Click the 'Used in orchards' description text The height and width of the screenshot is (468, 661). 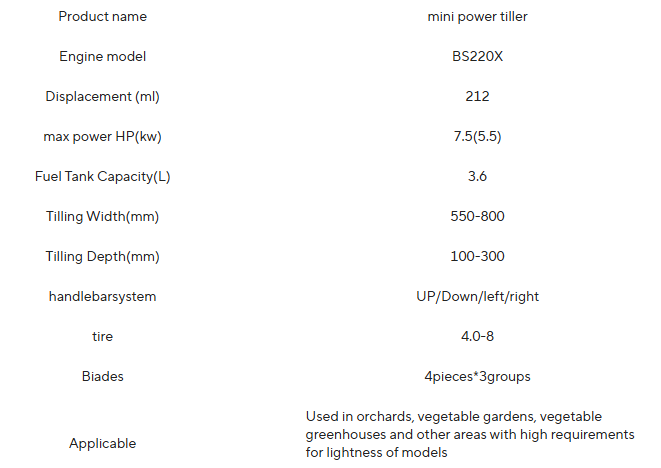469,434
